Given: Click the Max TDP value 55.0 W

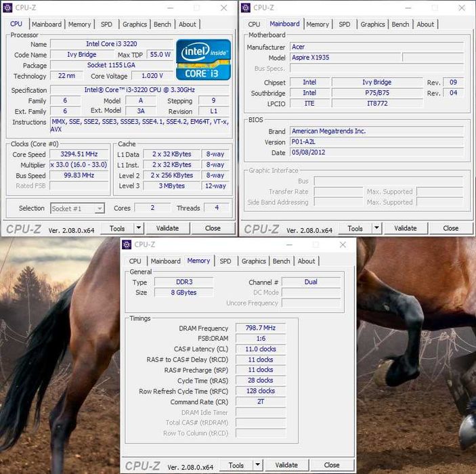Looking at the screenshot, I should (x=160, y=55).
